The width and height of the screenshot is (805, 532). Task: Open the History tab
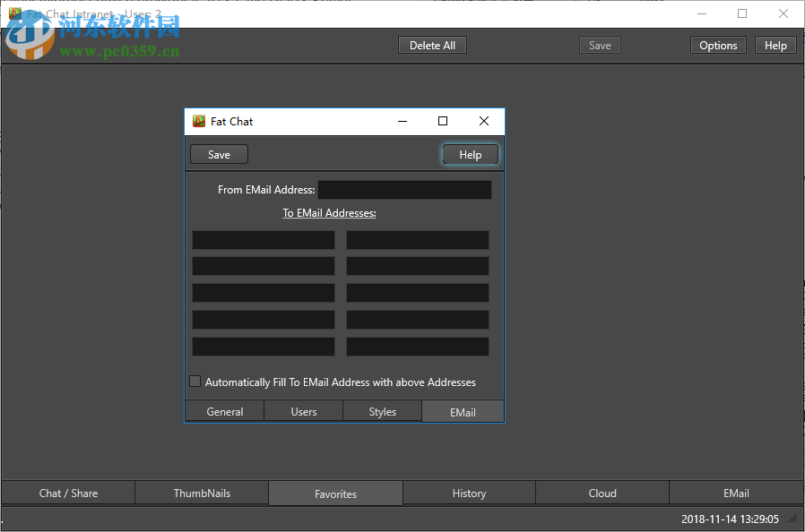coord(469,493)
